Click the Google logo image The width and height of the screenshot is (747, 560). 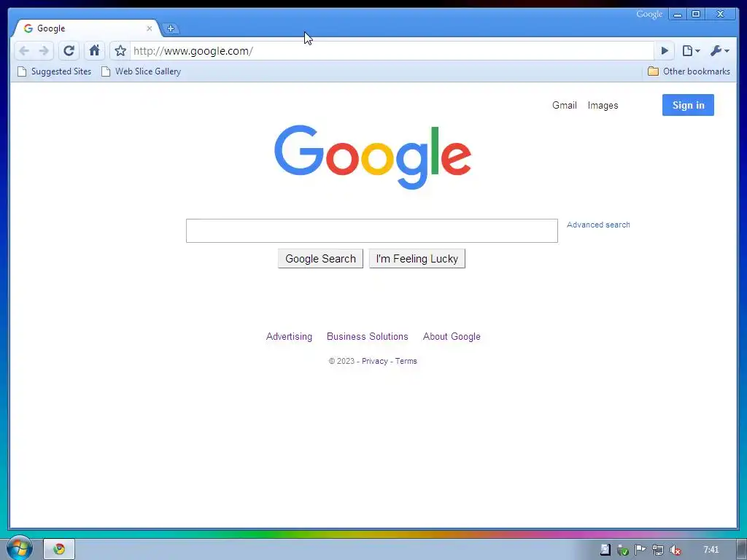(x=373, y=157)
